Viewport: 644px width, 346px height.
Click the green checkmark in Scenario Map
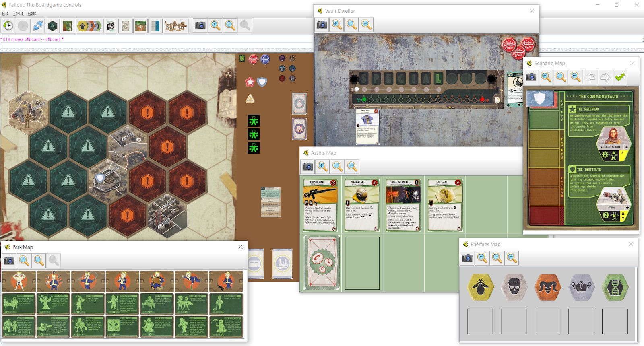coord(620,77)
